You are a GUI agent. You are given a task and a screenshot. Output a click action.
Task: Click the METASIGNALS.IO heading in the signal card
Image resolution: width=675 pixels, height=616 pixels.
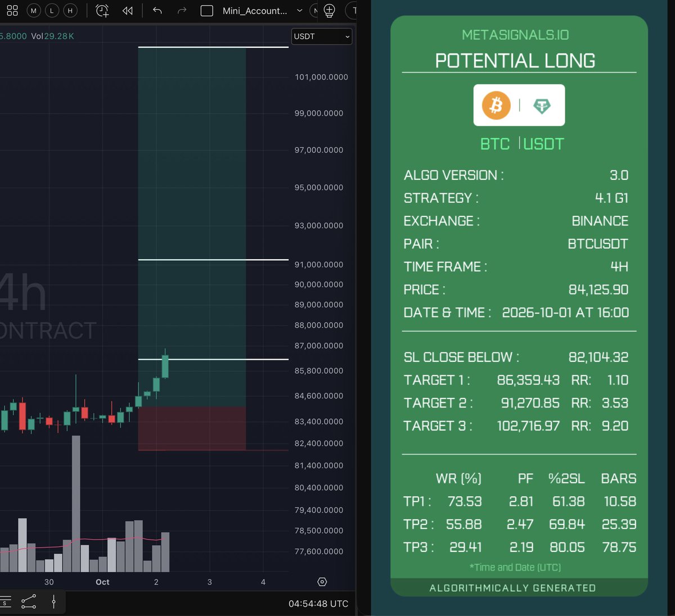(515, 35)
